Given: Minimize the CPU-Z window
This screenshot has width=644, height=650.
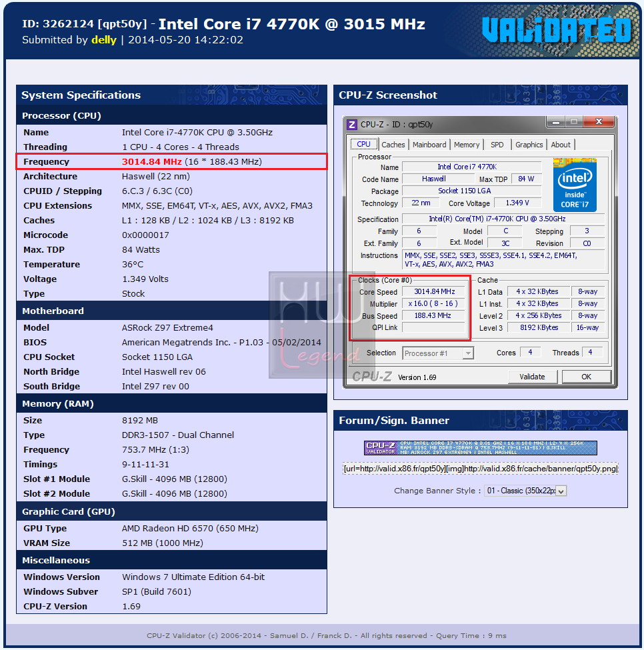Looking at the screenshot, I should pos(556,122).
